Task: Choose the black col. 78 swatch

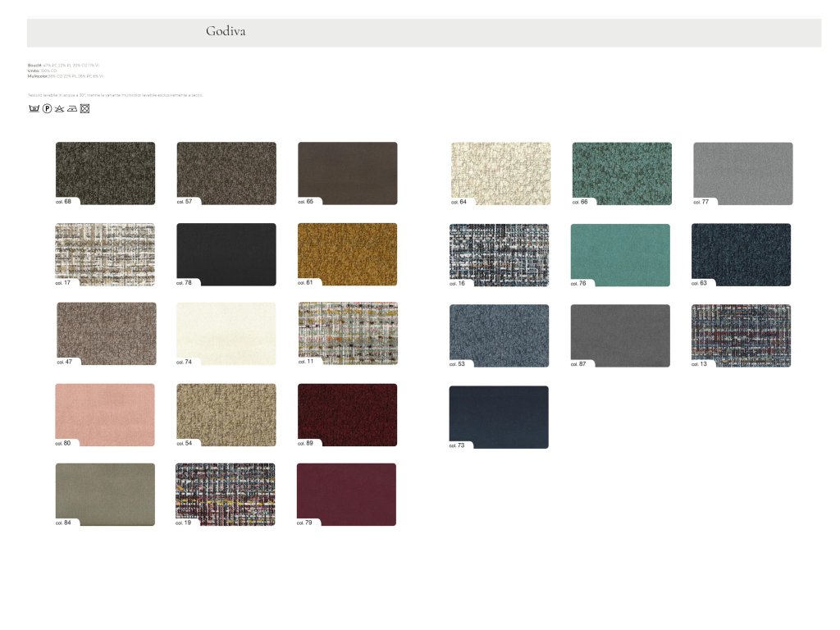Action: point(226,254)
